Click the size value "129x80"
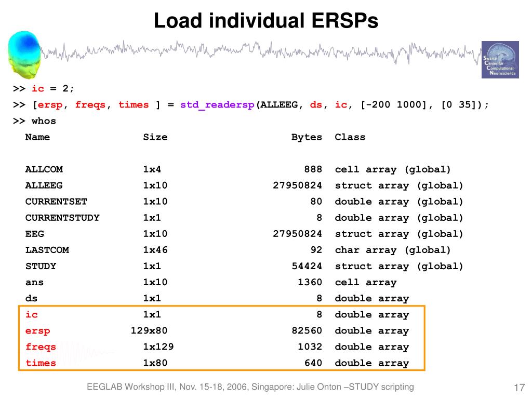 (149, 331)
